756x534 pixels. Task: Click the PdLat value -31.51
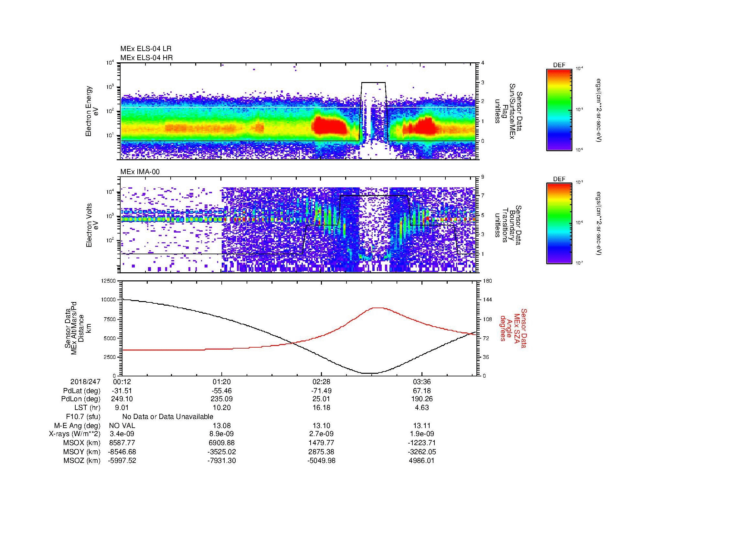tap(122, 391)
